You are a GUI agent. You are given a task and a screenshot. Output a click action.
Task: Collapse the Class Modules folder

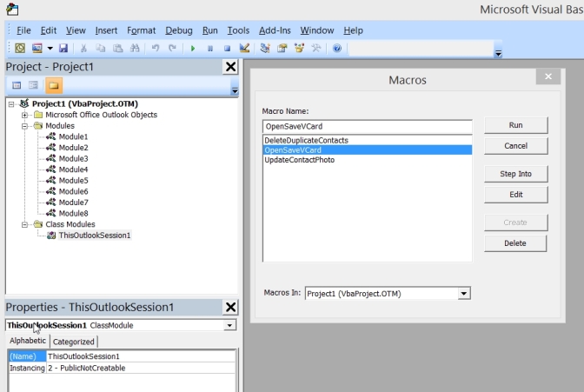24,224
